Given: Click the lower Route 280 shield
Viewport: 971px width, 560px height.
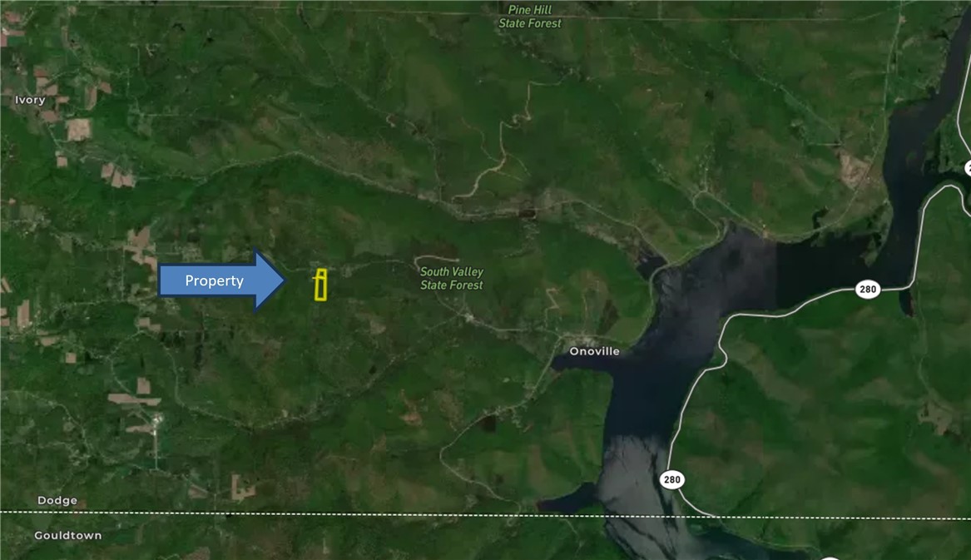Looking at the screenshot, I should click(671, 479).
